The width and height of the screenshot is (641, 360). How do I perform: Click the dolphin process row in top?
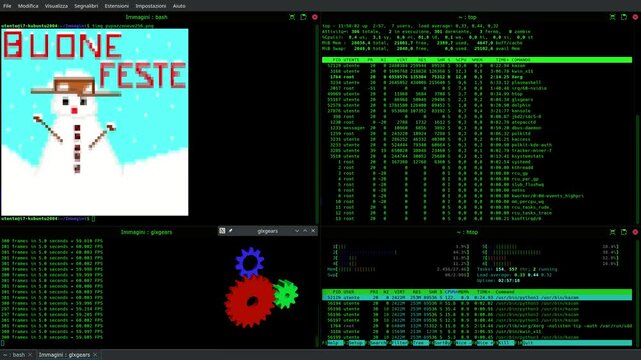click(x=477, y=105)
